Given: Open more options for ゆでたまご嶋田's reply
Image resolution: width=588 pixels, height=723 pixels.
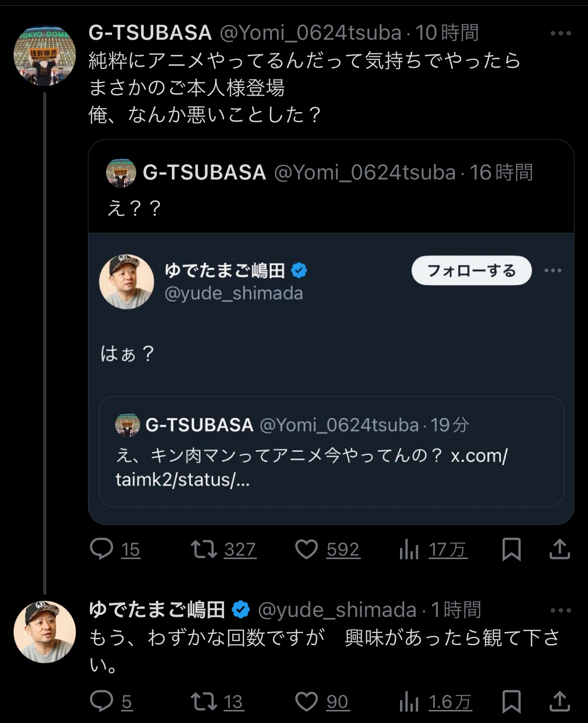Looking at the screenshot, I should click(560, 611).
